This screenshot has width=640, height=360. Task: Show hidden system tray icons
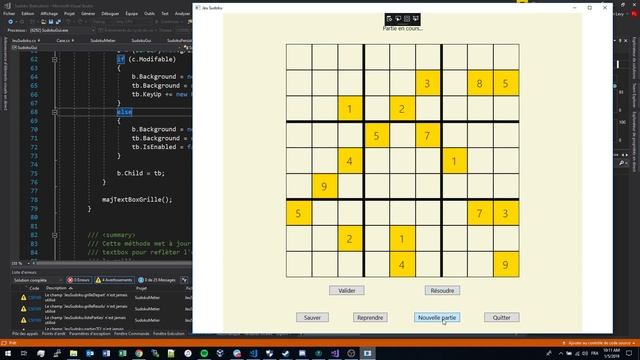(560, 353)
